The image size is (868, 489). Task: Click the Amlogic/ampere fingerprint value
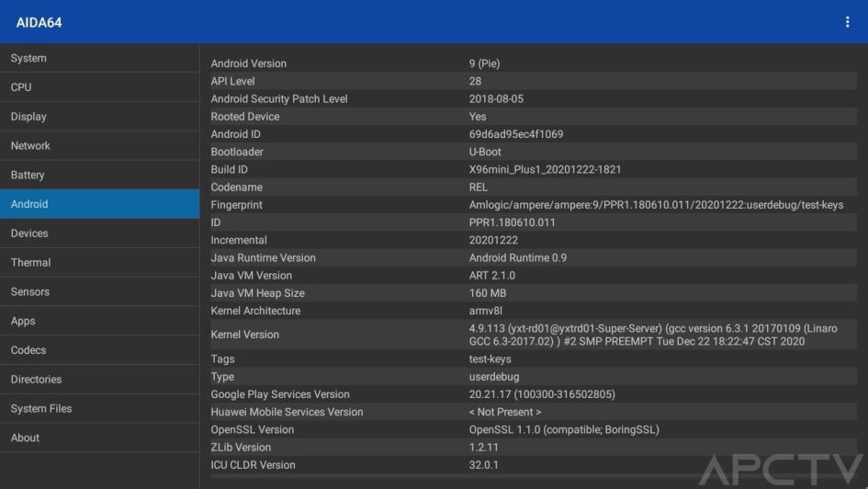656,206
